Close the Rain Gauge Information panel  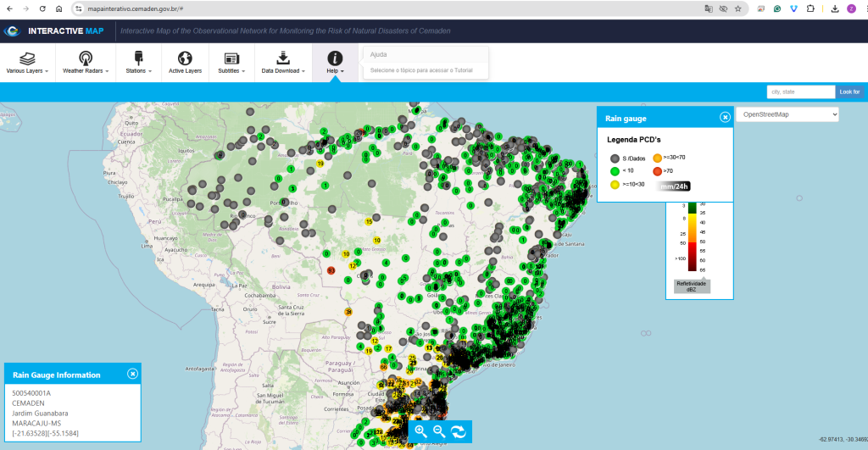coord(132,374)
